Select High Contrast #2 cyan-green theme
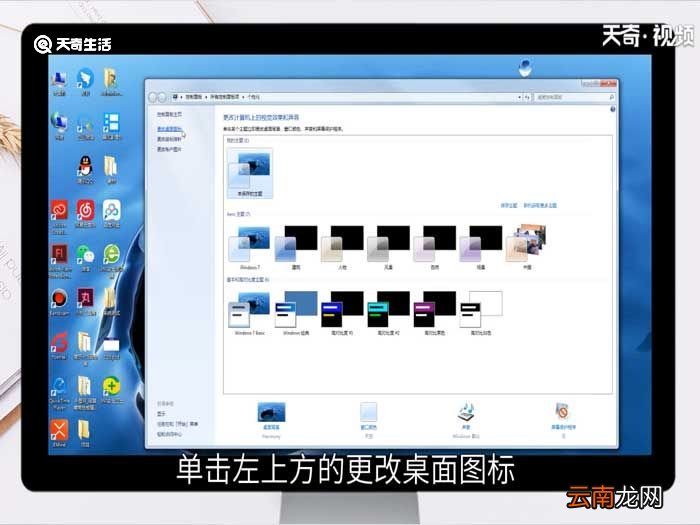Screen dimensions: 700x525 [388, 313]
